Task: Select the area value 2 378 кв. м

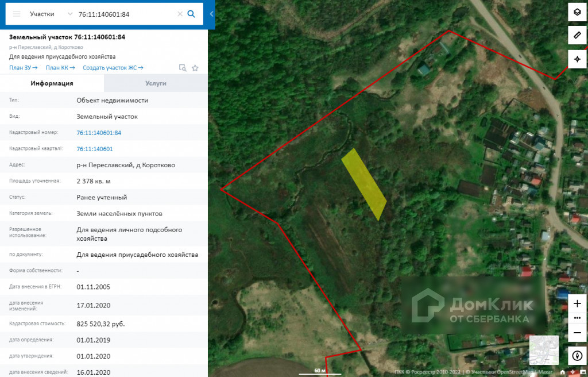Action: click(94, 181)
